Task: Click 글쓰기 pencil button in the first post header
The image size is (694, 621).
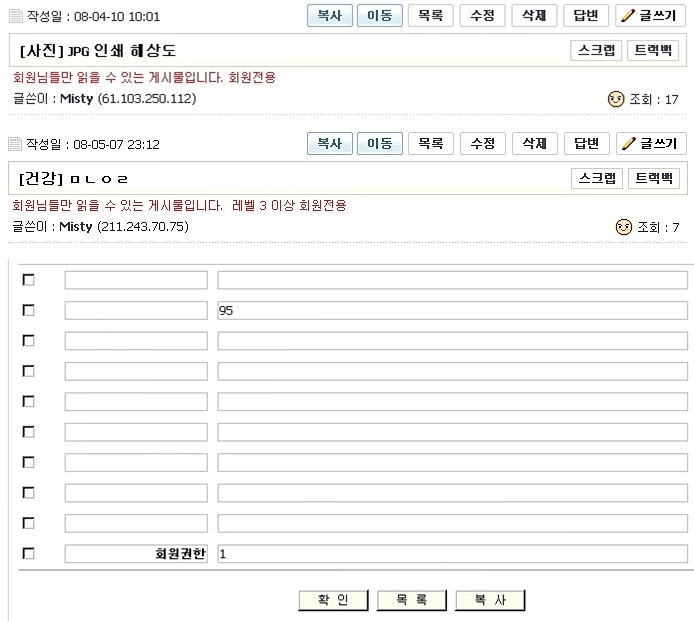Action: point(650,16)
